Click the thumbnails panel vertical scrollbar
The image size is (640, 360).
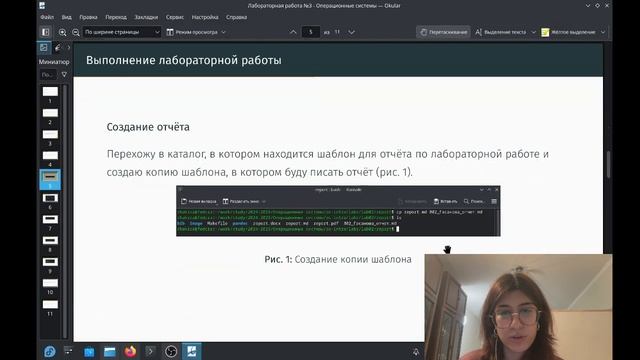pos(65,210)
